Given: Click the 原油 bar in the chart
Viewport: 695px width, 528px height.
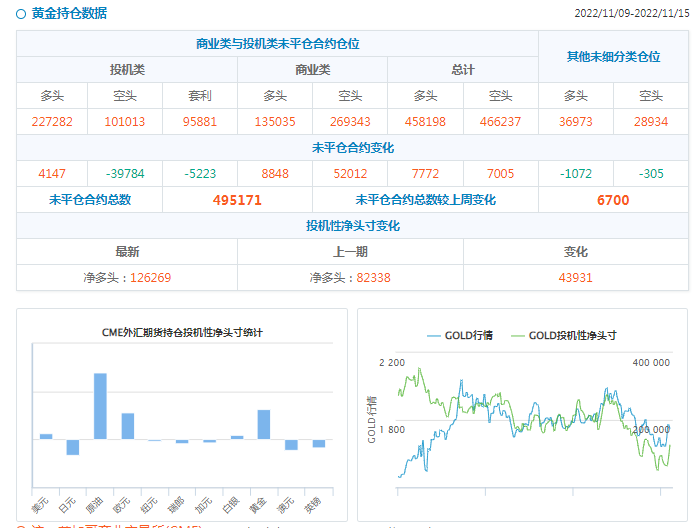Looking at the screenshot, I should pyautogui.click(x=100, y=406).
